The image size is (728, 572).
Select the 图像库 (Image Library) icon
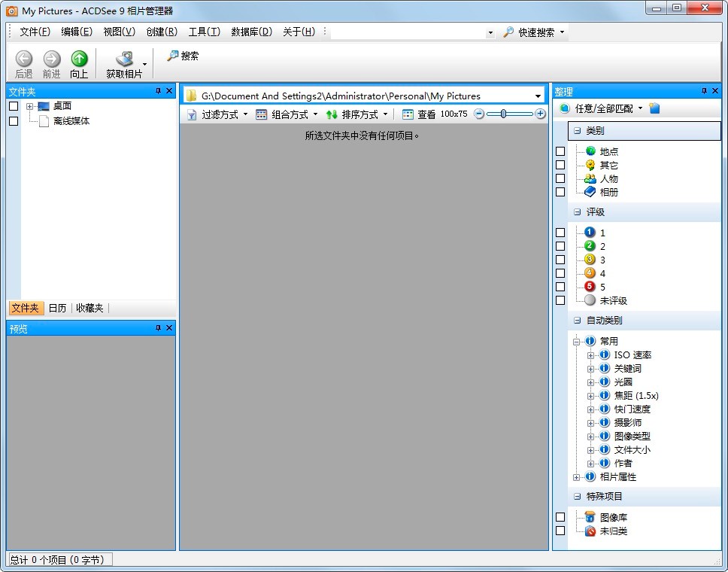tap(590, 517)
